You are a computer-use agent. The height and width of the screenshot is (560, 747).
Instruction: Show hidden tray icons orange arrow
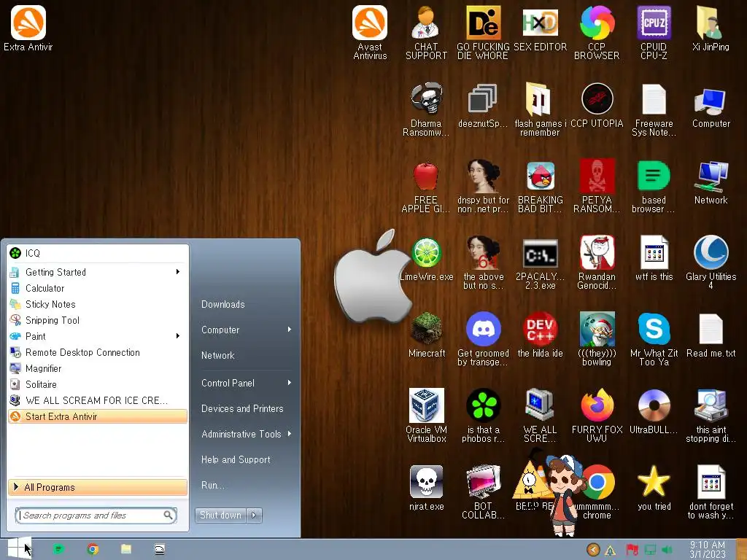[593, 550]
